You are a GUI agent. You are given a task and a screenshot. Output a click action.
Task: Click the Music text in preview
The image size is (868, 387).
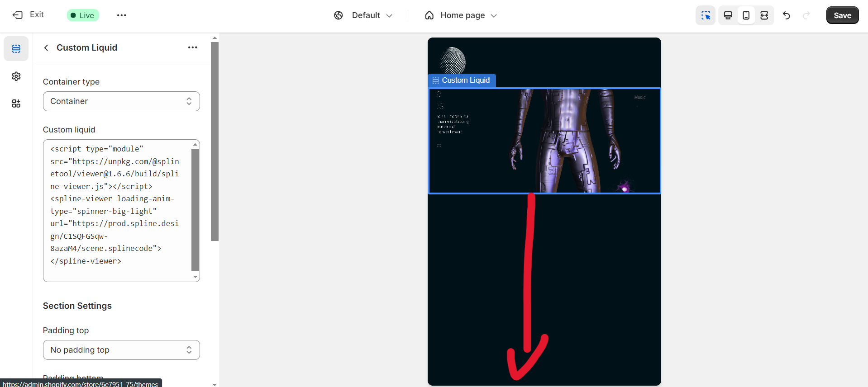coord(639,98)
